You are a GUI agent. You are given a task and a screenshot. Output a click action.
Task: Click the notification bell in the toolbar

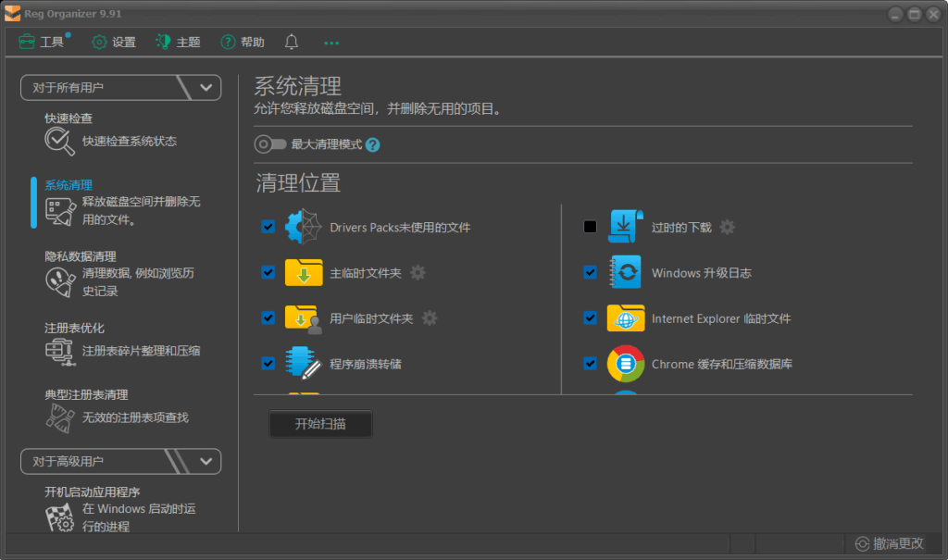pos(291,42)
